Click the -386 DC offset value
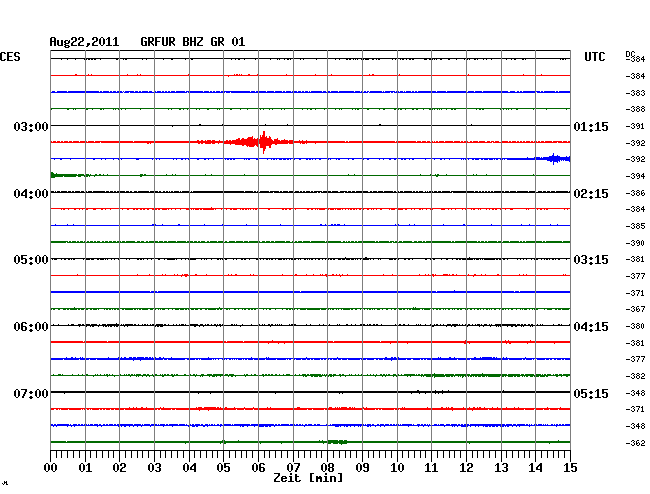The height and width of the screenshot is (494, 650). pos(635,193)
